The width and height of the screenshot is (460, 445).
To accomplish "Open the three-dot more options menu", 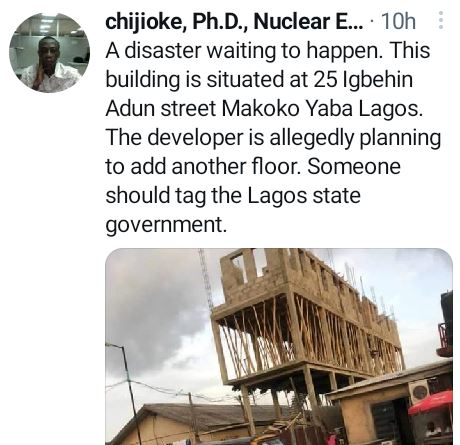I will 441,20.
